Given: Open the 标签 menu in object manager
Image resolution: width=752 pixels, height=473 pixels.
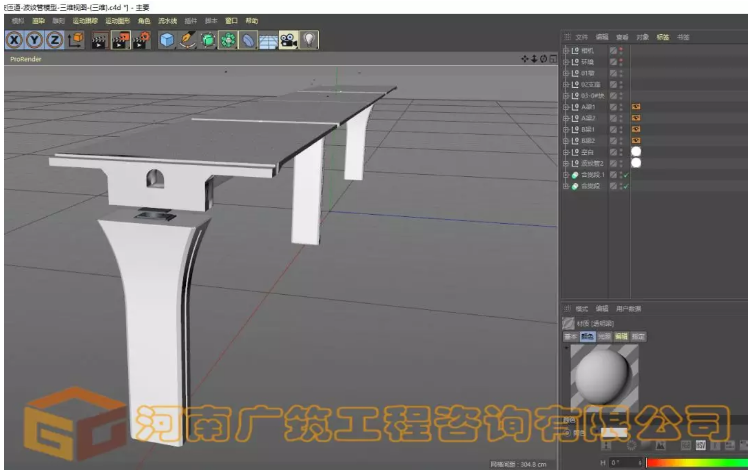Looking at the screenshot, I should click(663, 37).
